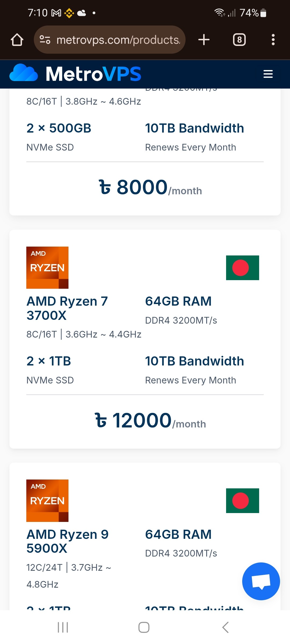Open the AMD Ryzen 7 3700X title
Image resolution: width=290 pixels, height=644 pixels.
[x=67, y=308]
